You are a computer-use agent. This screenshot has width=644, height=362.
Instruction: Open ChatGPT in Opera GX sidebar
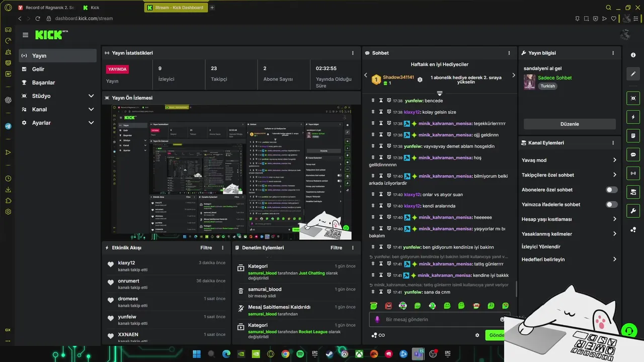(8, 100)
